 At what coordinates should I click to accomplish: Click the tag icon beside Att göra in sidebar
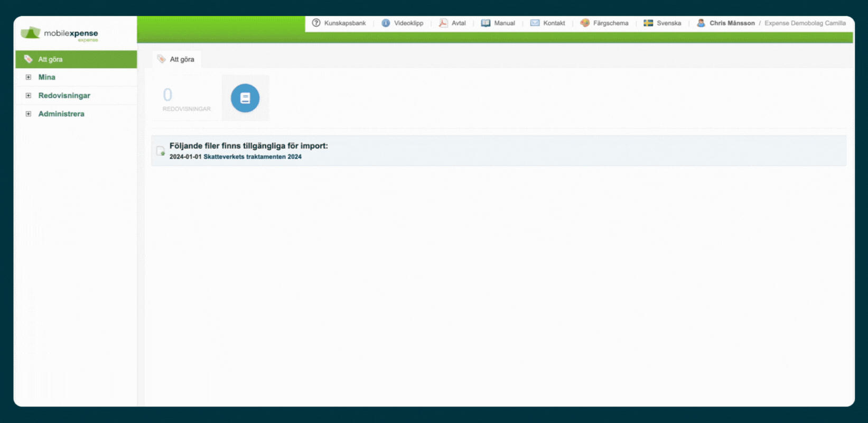(x=29, y=59)
